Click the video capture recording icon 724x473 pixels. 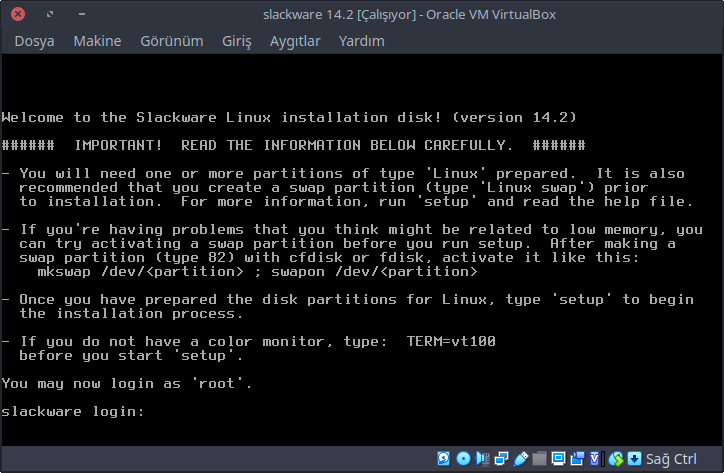click(x=577, y=459)
